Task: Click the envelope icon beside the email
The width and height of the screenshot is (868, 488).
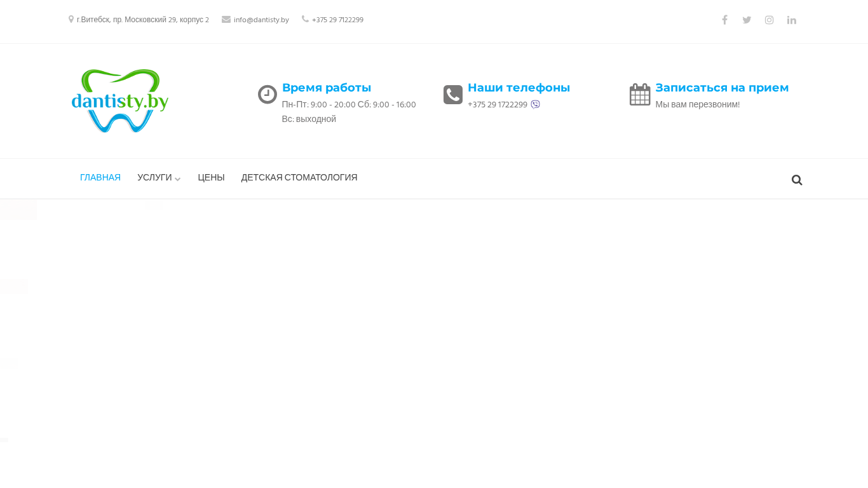Action: [226, 20]
